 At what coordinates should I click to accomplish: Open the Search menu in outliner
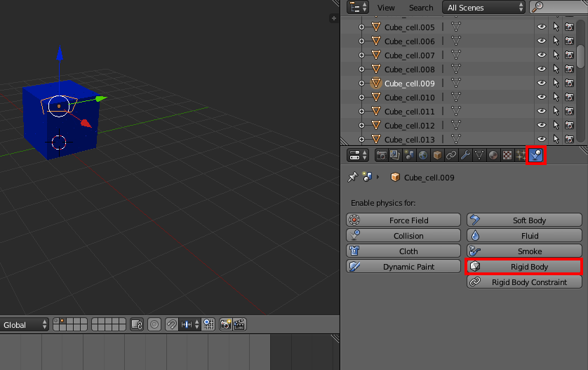pyautogui.click(x=421, y=8)
